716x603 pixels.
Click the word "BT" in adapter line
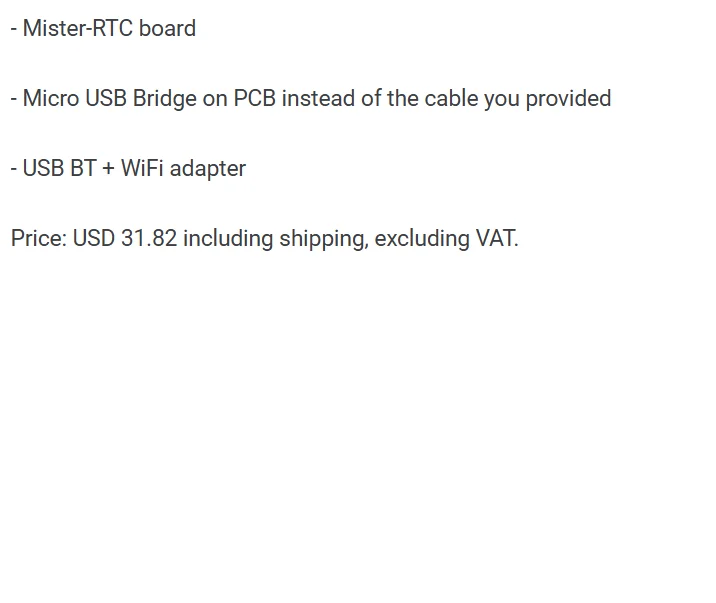tap(83, 169)
